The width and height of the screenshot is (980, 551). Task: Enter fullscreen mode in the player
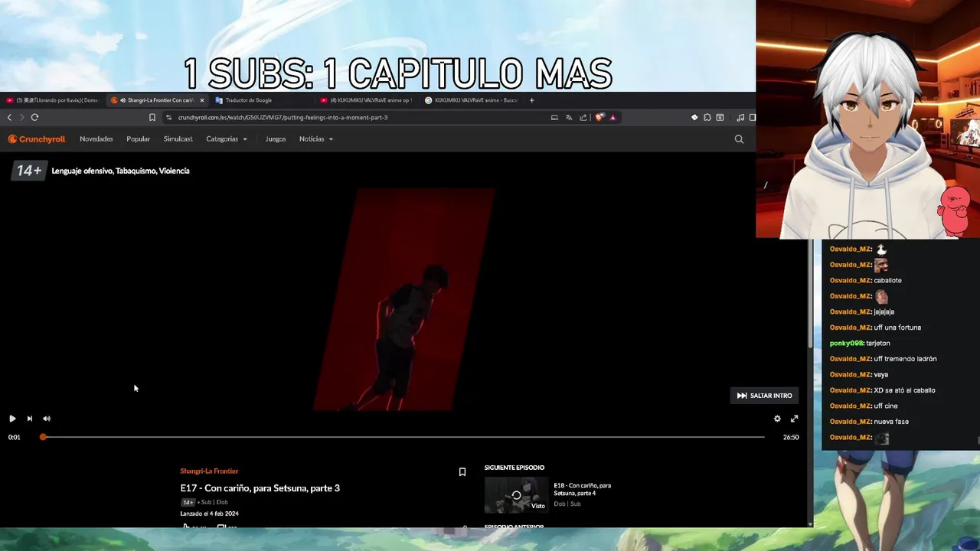tap(794, 419)
